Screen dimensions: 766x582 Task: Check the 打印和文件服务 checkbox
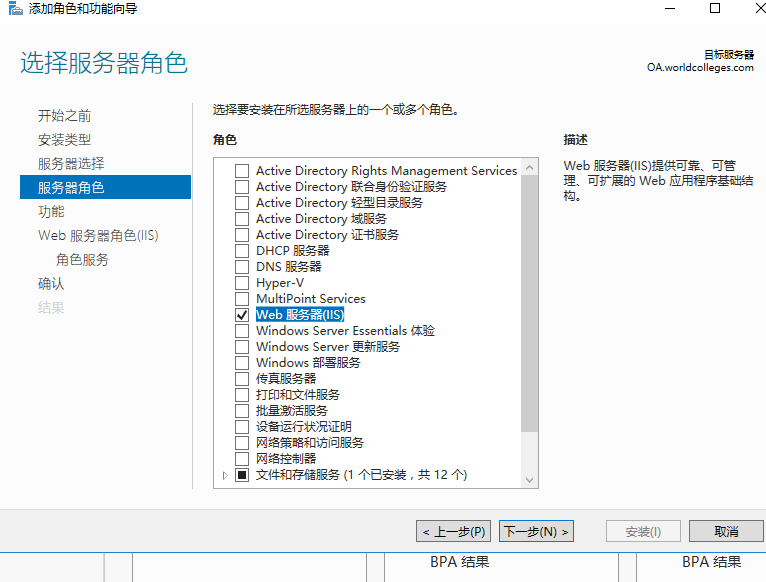(242, 394)
